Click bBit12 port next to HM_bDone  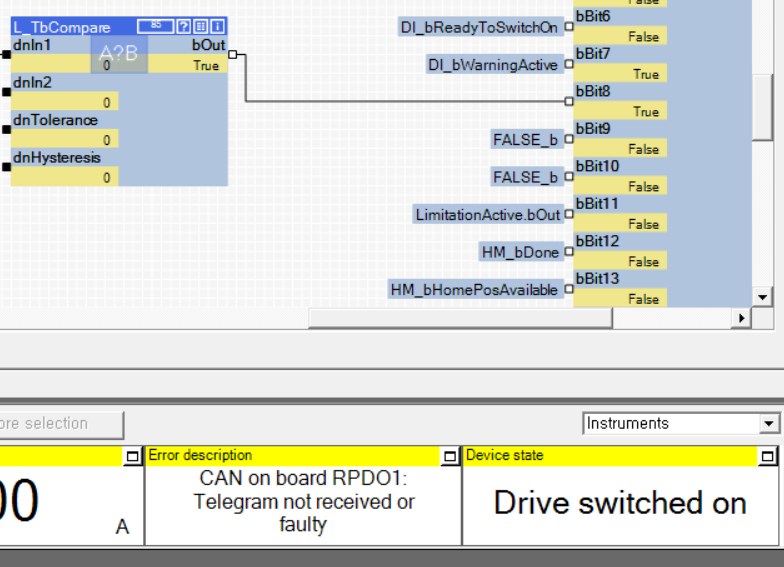[x=568, y=252]
